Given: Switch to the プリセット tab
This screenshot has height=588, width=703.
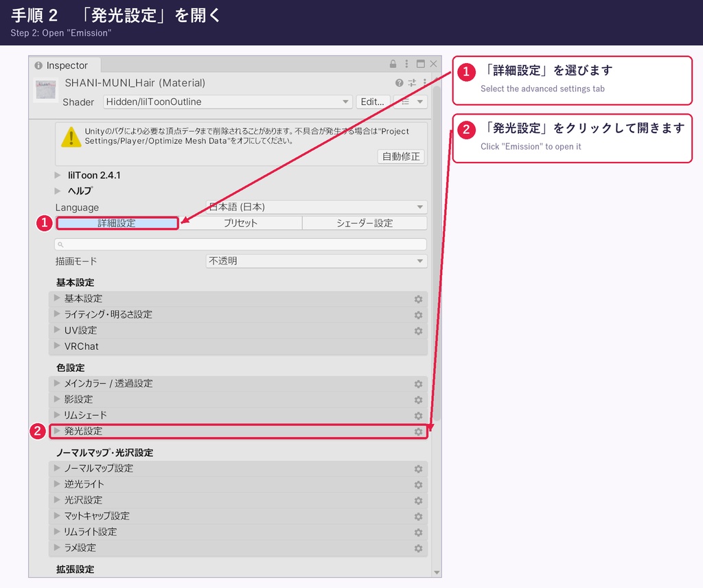Looking at the screenshot, I should (x=240, y=223).
